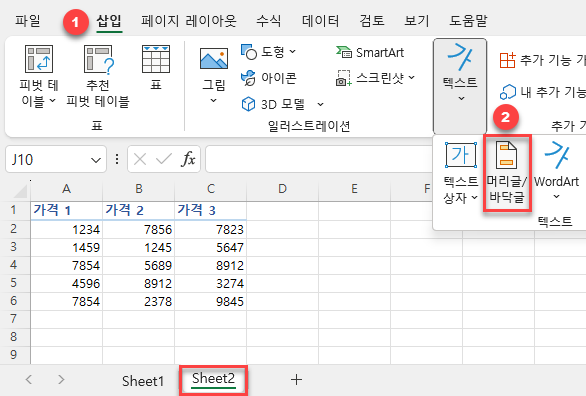Click the Insert Function fx icon
The width and height of the screenshot is (586, 396).
(x=188, y=160)
